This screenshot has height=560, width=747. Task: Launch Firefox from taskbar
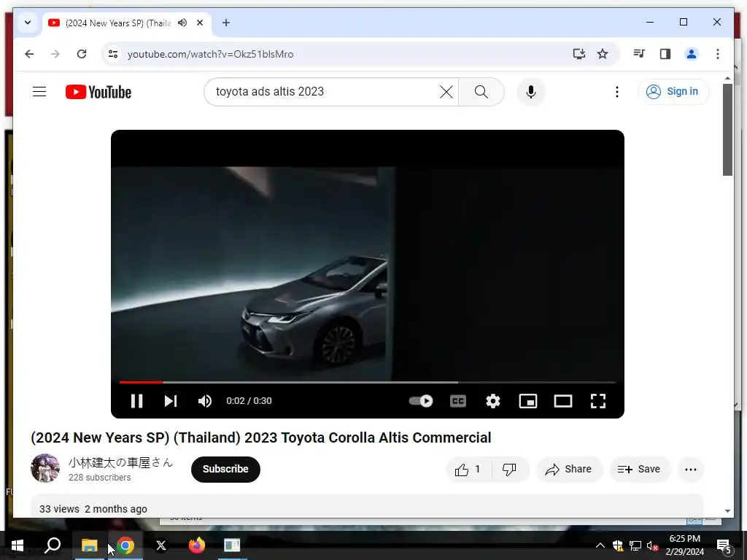point(196,545)
